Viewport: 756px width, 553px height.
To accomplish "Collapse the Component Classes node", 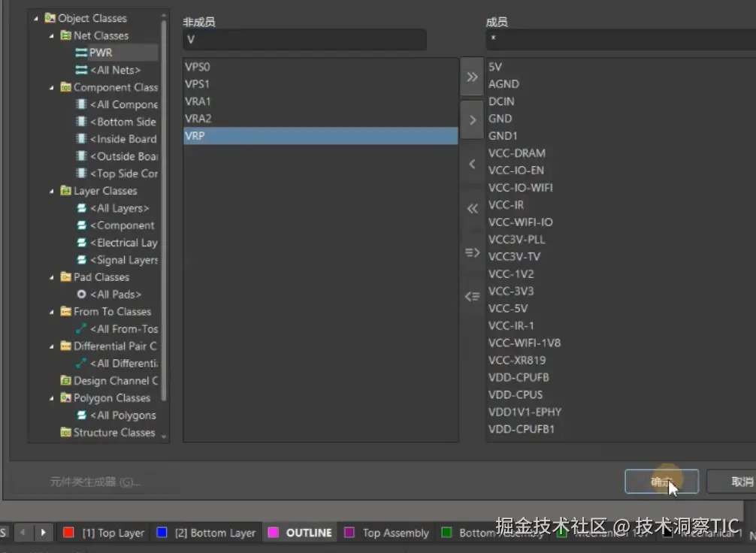I will tap(52, 87).
